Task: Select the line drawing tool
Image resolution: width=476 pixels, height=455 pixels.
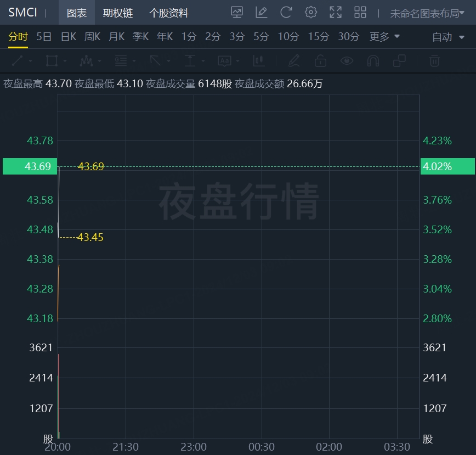Action: (x=18, y=61)
